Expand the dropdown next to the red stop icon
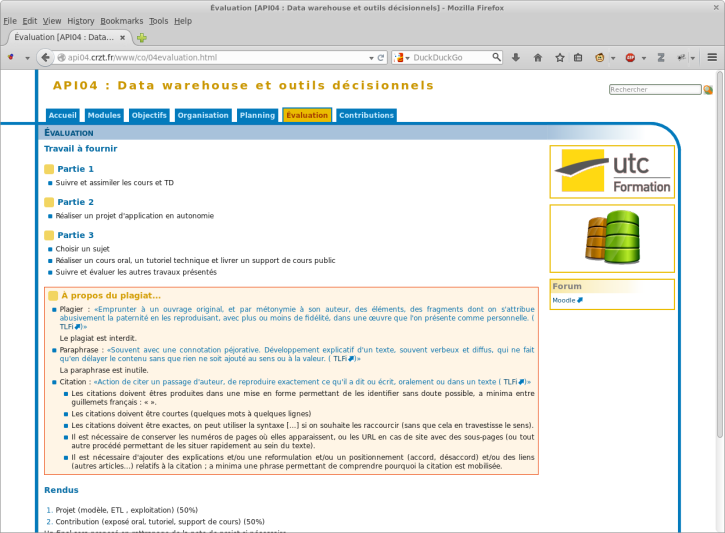This screenshot has height=533, width=725. (x=644, y=58)
